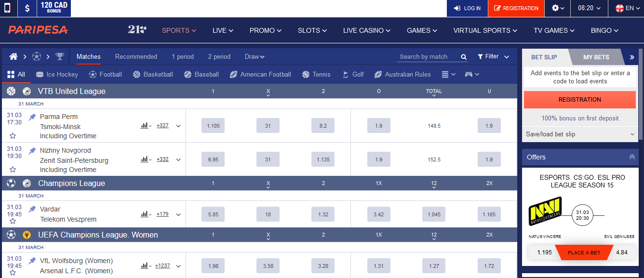Switch to the MY BETS tab
644x278 pixels.
coord(596,57)
